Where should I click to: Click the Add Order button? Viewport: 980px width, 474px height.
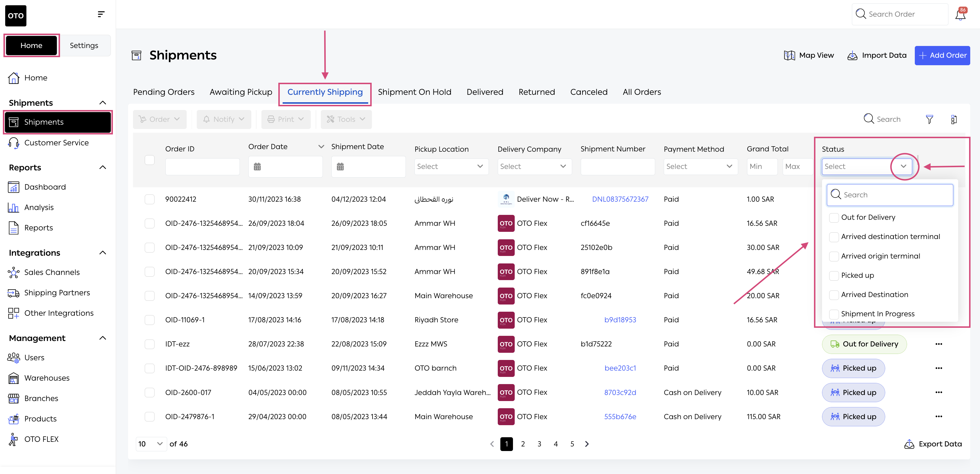(942, 55)
